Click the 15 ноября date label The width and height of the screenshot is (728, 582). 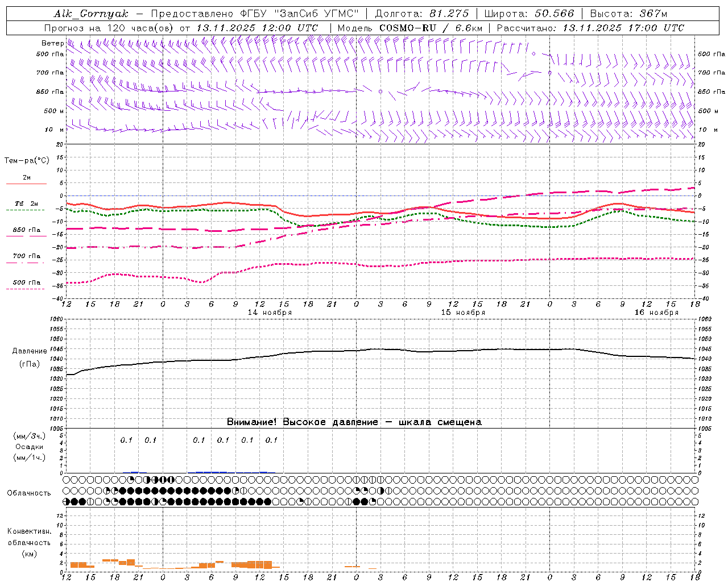pyautogui.click(x=463, y=313)
